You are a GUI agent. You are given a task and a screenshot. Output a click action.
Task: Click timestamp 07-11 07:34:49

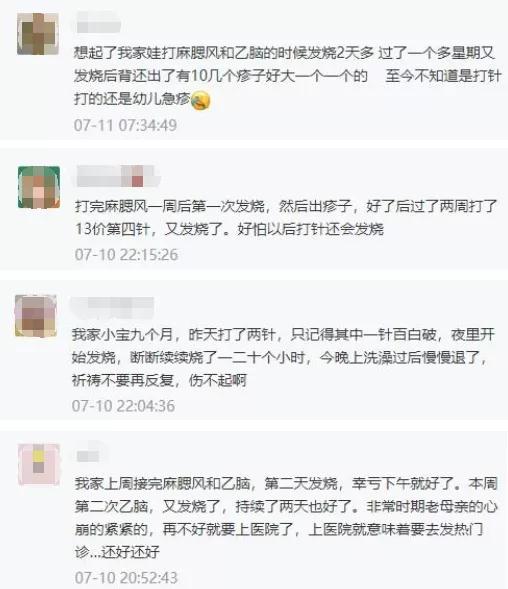[125, 125]
